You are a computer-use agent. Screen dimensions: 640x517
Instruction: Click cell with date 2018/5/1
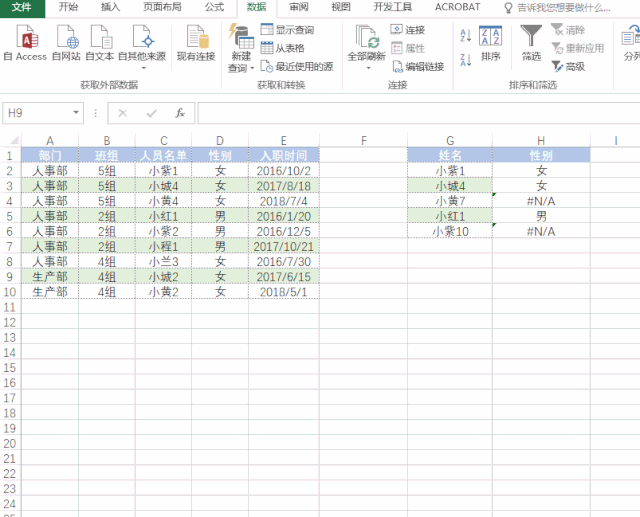(284, 292)
